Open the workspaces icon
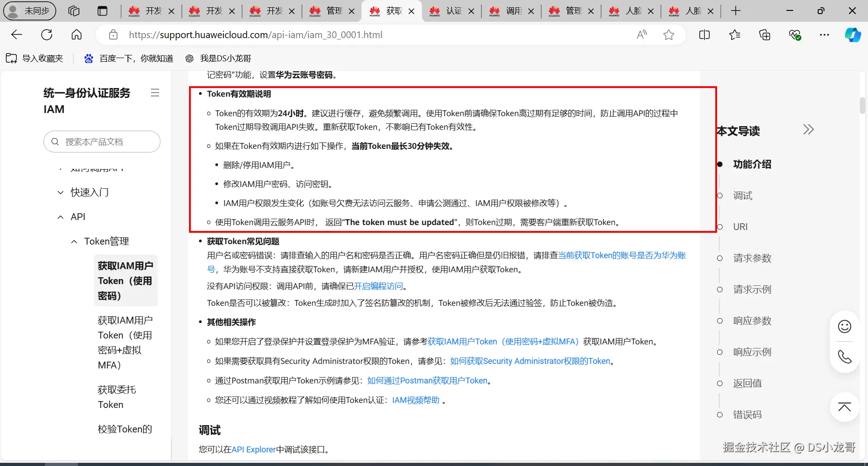Image resolution: width=868 pixels, height=466 pixels. [x=74, y=11]
